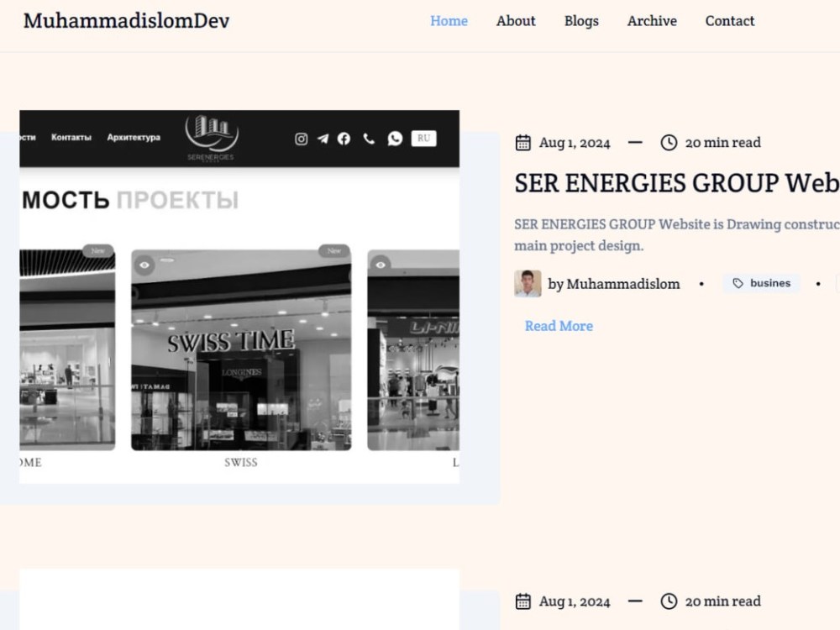The width and height of the screenshot is (840, 630).
Task: Open the Contact page
Action: tap(730, 21)
